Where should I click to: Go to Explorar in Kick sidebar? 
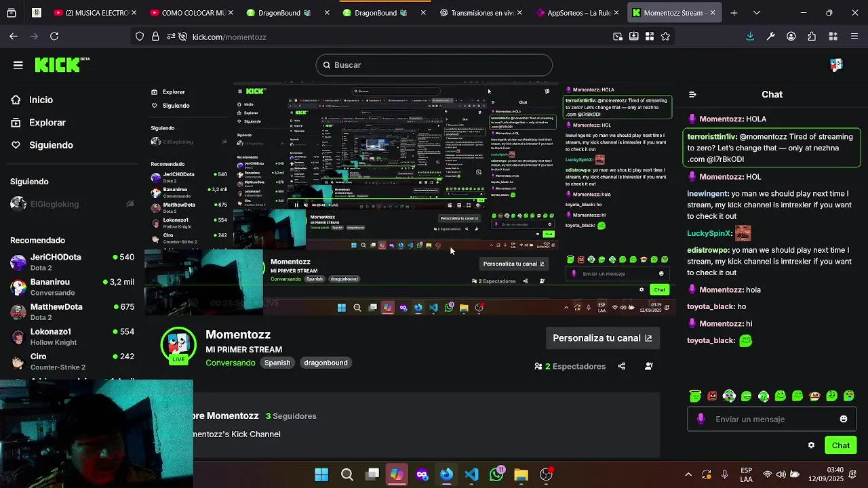click(39, 123)
